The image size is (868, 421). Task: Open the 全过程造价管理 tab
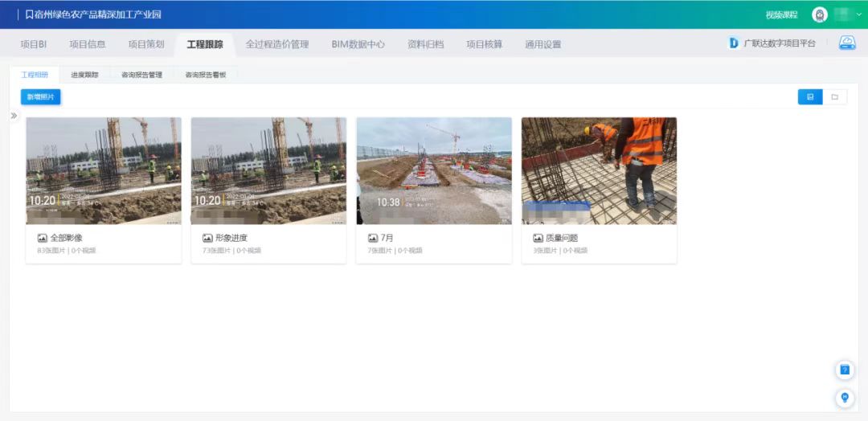(x=277, y=45)
